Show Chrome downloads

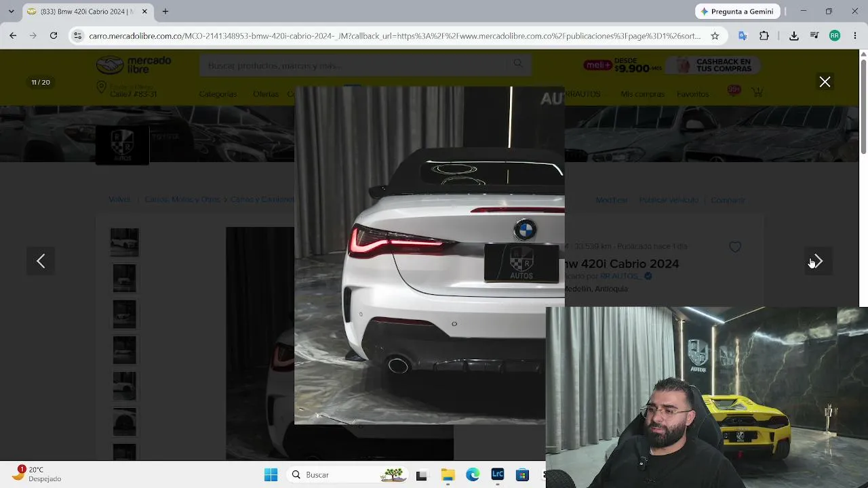[x=794, y=36]
